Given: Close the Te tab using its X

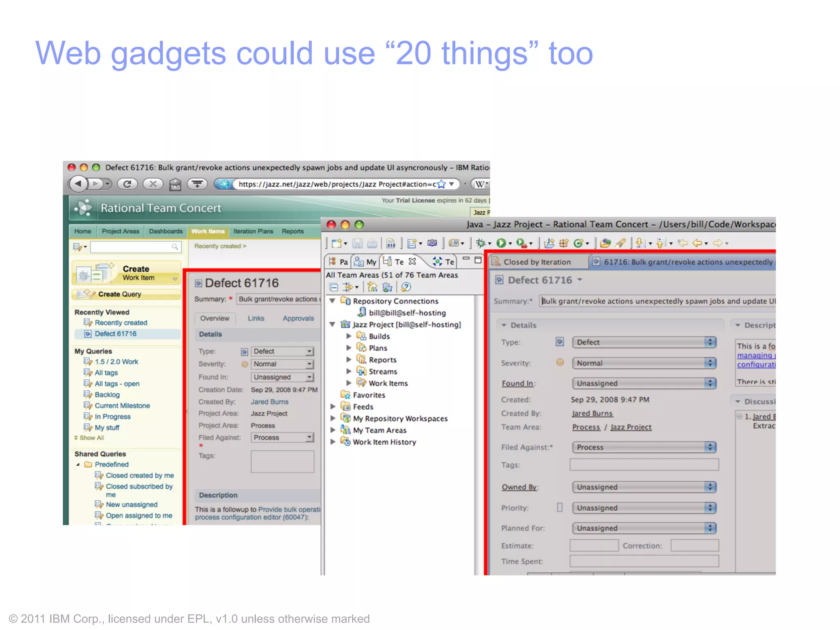Looking at the screenshot, I should click(412, 261).
